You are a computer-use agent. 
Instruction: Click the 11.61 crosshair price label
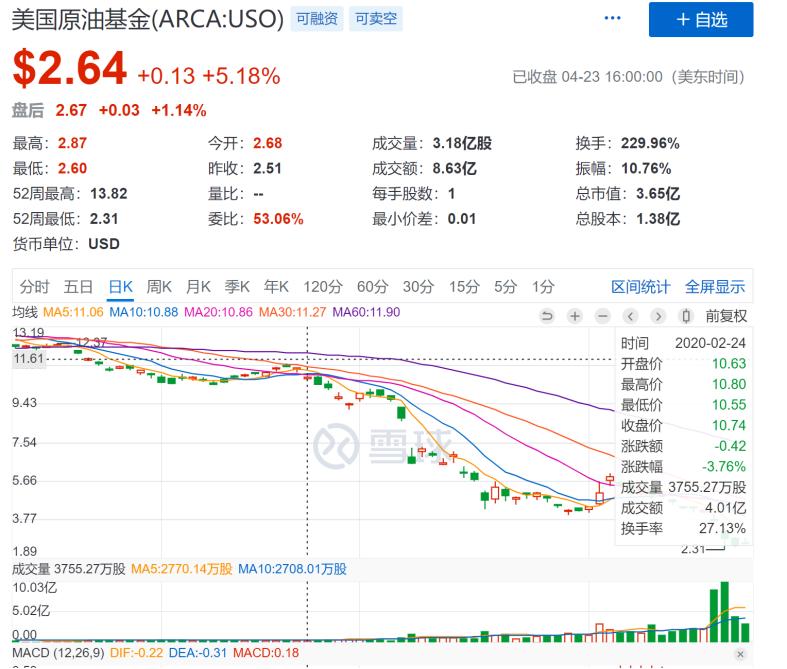tap(29, 358)
